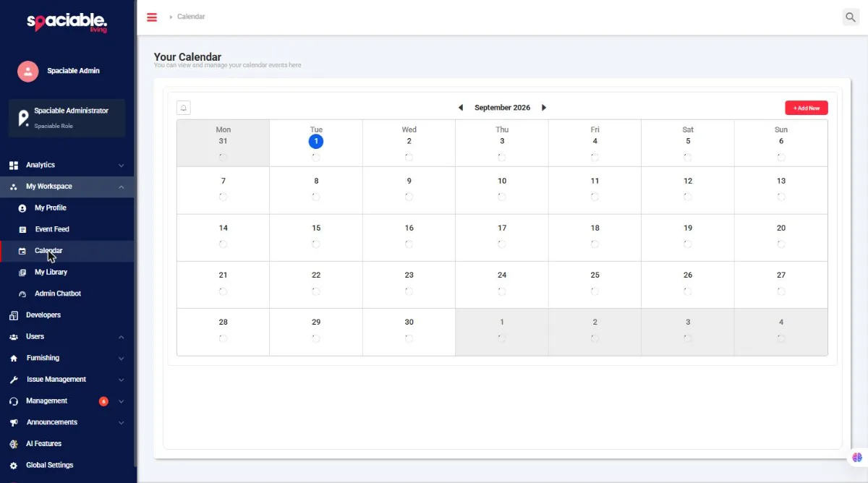This screenshot has width=868, height=483.
Task: Collapse the My Workspace chevron
Action: (x=121, y=187)
